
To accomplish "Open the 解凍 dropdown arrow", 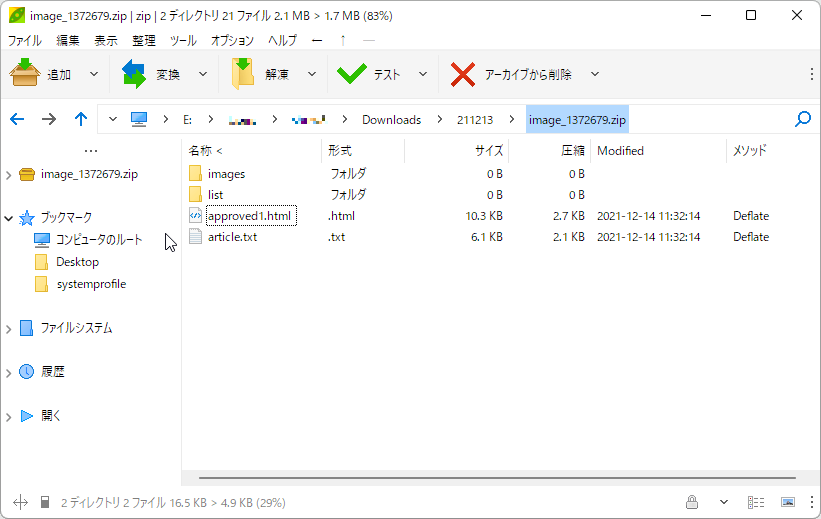I will [312, 74].
